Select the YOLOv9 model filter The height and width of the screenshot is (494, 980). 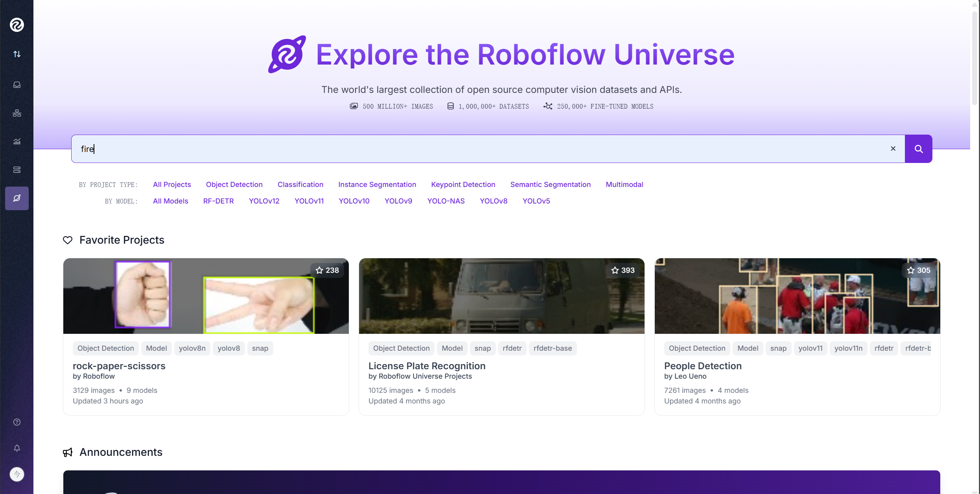(x=398, y=201)
